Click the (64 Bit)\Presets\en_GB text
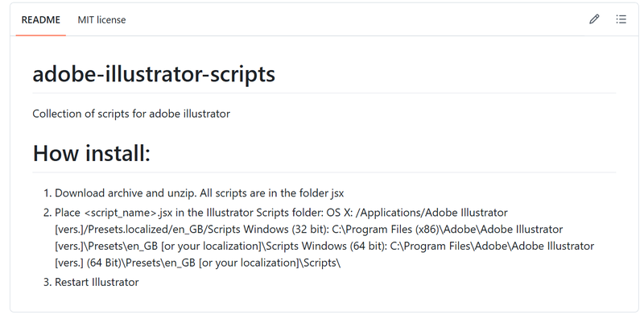Viewport: 644px width, 323px height. pos(141,263)
